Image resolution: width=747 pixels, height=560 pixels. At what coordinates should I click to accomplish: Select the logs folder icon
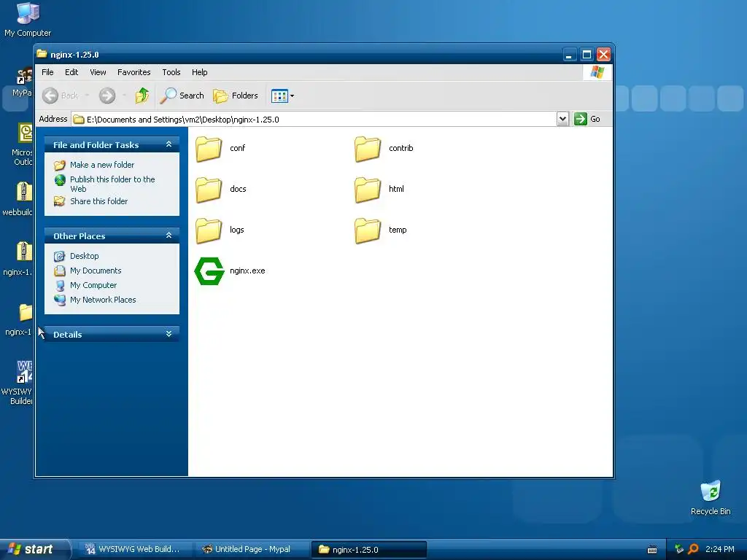click(x=209, y=230)
